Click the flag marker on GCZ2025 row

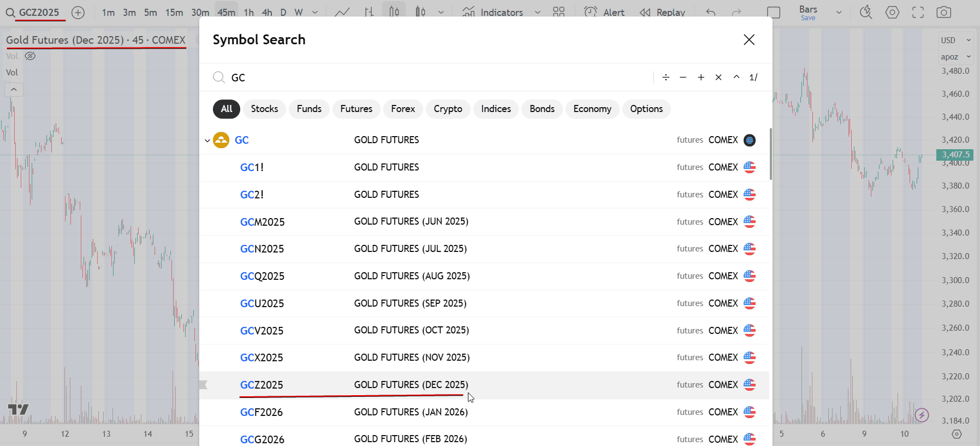point(203,385)
